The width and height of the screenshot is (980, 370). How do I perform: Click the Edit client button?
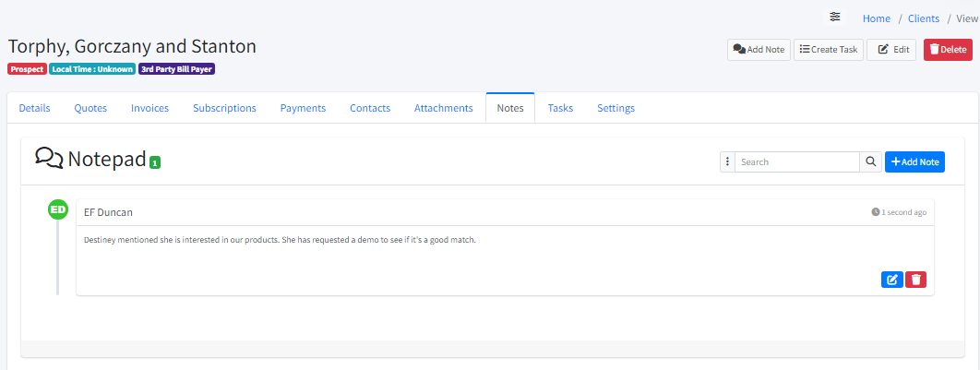(x=891, y=50)
